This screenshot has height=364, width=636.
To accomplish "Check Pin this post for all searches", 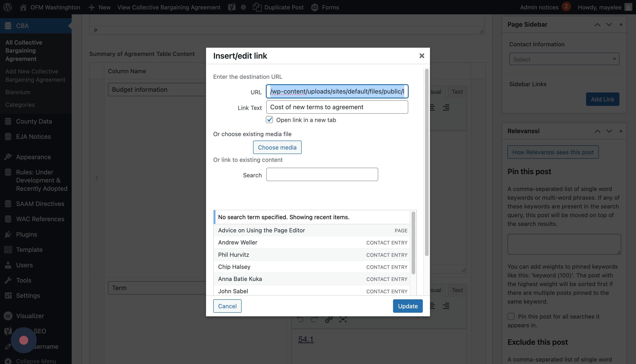I will click(x=511, y=316).
